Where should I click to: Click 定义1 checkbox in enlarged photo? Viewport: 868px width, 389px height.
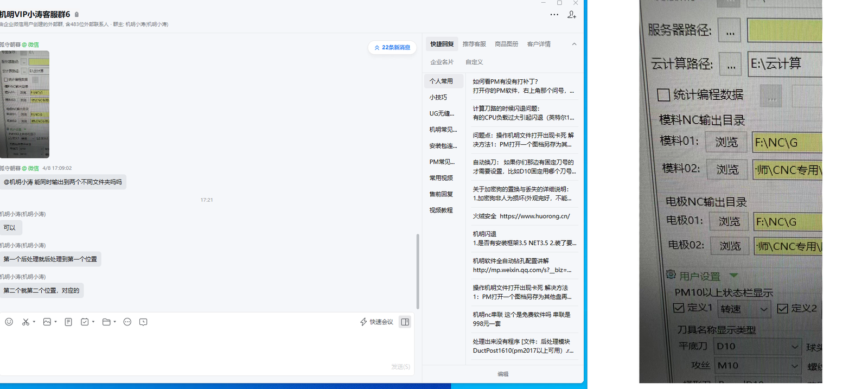pyautogui.click(x=679, y=308)
